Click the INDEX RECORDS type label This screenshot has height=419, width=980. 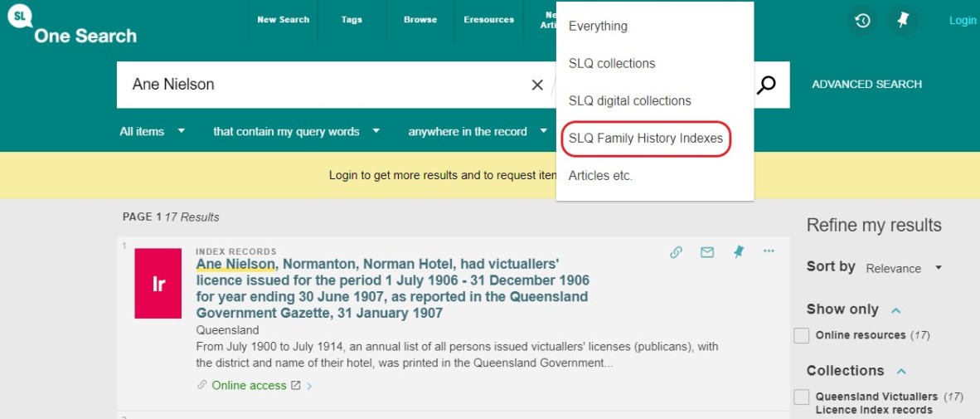[236, 251]
